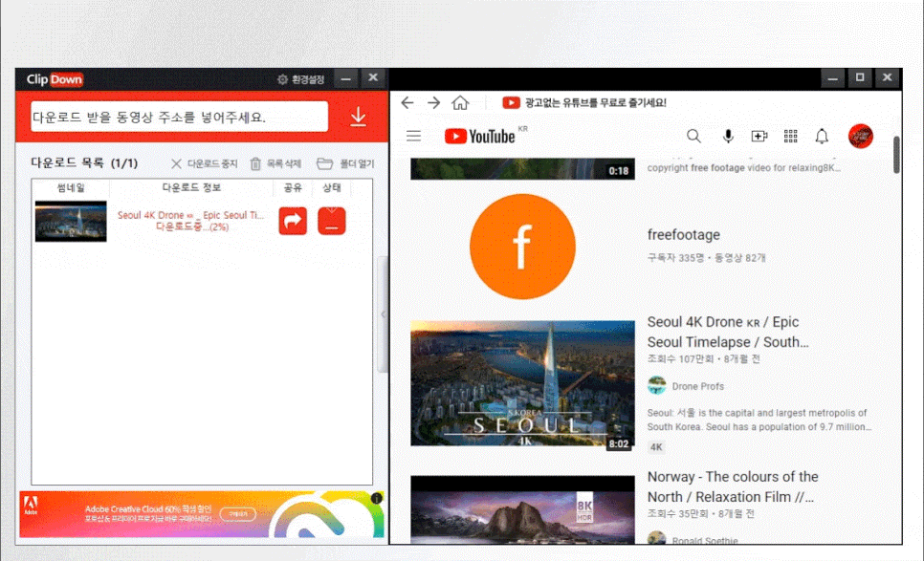Go back in the browser pane
This screenshot has width=924, height=561.
407,103
